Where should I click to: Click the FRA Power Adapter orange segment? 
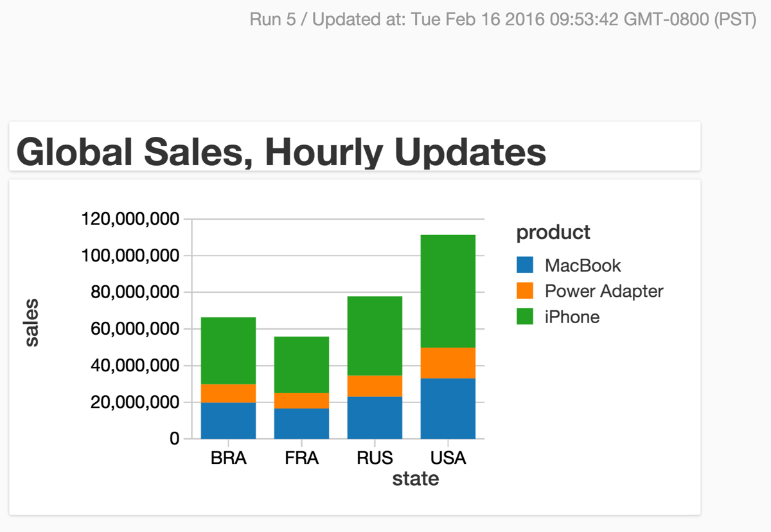click(302, 401)
